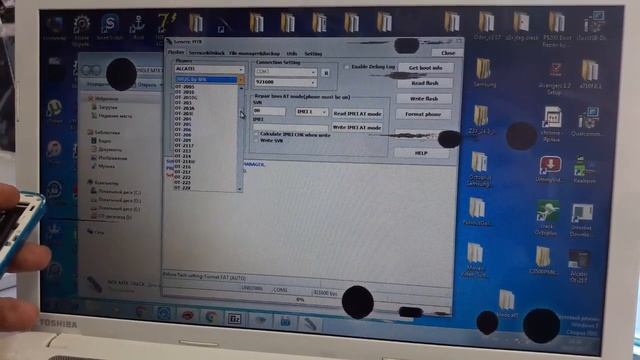Switch to the Setting tab
640x360 pixels.
(313, 53)
